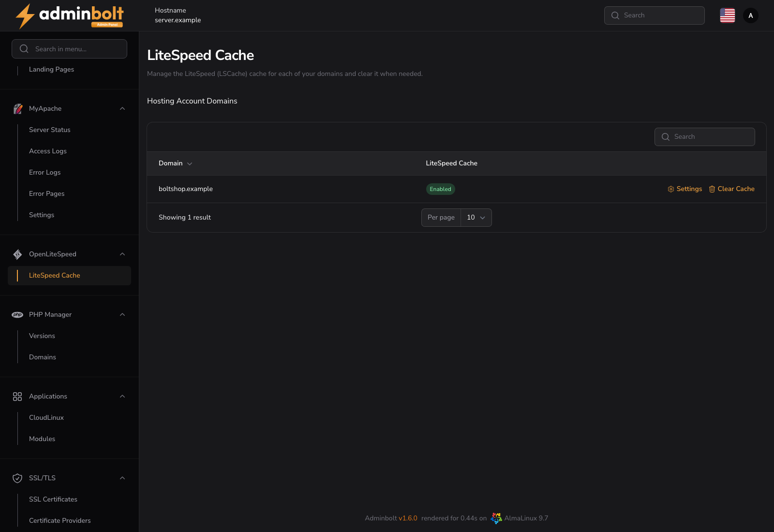Open SSL Certificates
Screen dimensions: 774x532
click(53, 500)
